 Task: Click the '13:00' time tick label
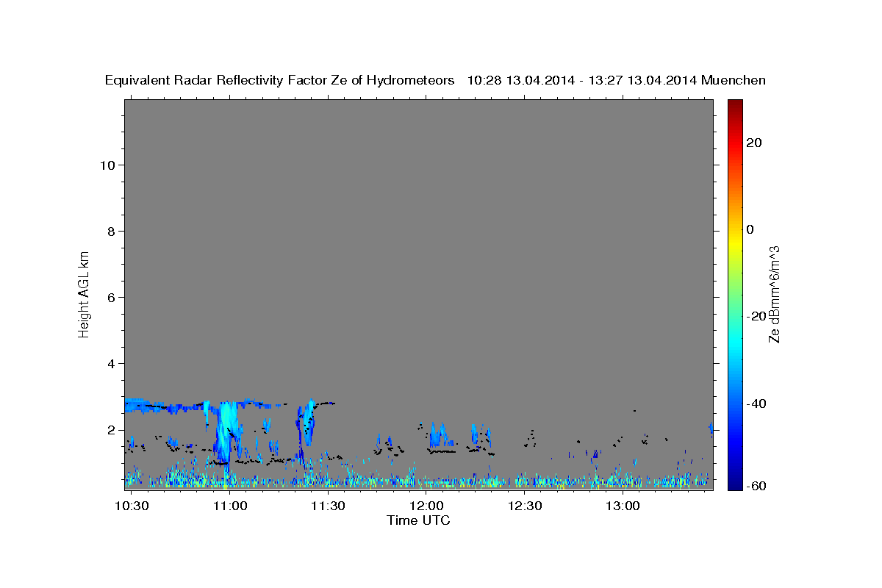[x=622, y=506]
